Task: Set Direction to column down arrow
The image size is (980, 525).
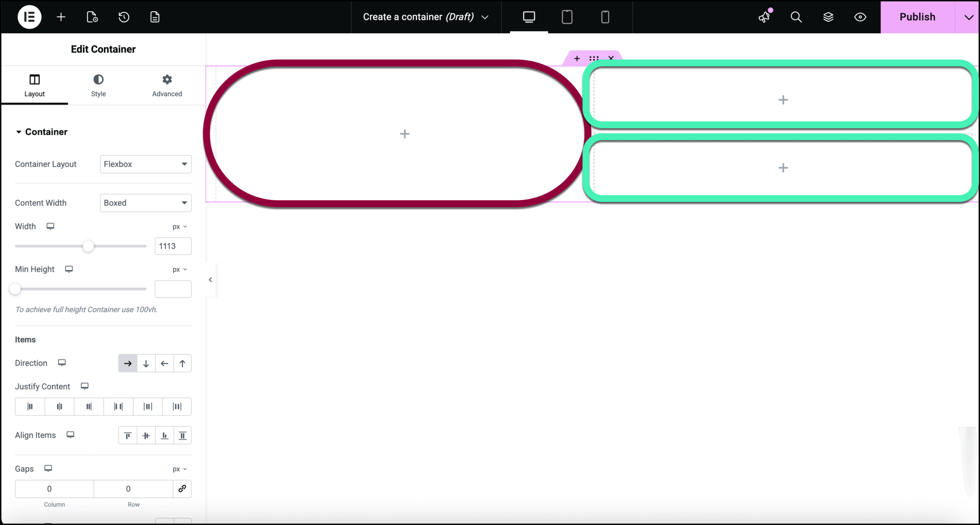Action: [x=146, y=363]
